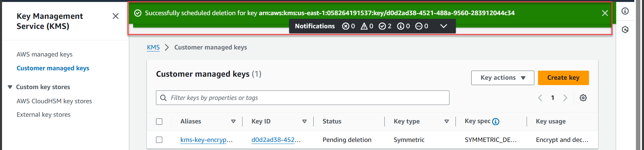Click the in-progress notifications ellipsis icon
The image size is (644, 150).
(419, 26)
